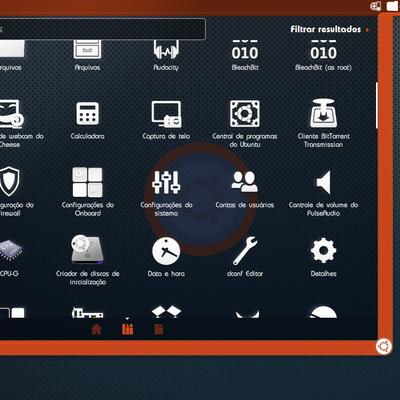Click the Ubuntu logo at Dash corner
This screenshot has height=400, width=400.
pos(384,347)
